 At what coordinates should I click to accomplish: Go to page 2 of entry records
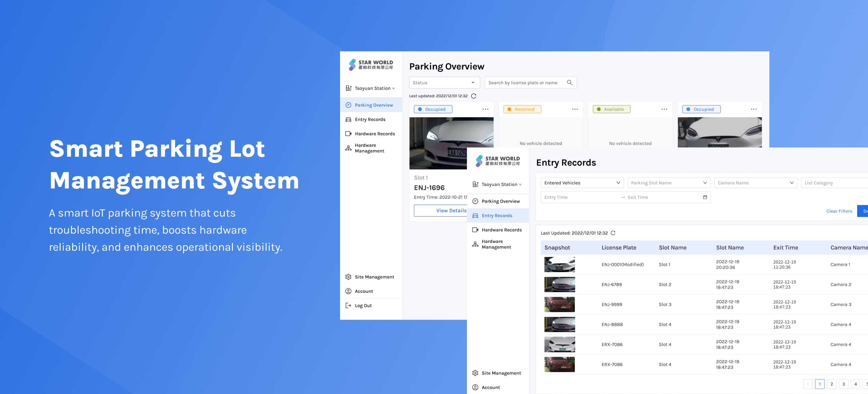click(x=831, y=384)
